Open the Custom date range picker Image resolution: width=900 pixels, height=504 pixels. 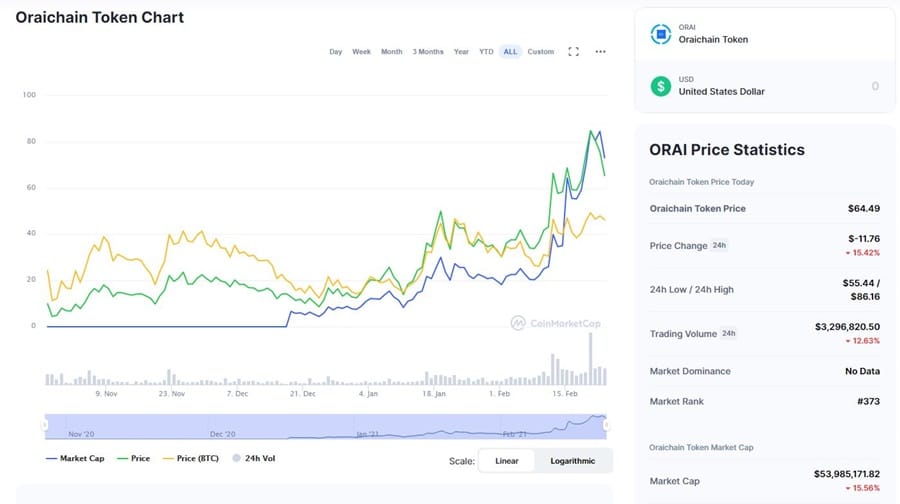(x=541, y=52)
